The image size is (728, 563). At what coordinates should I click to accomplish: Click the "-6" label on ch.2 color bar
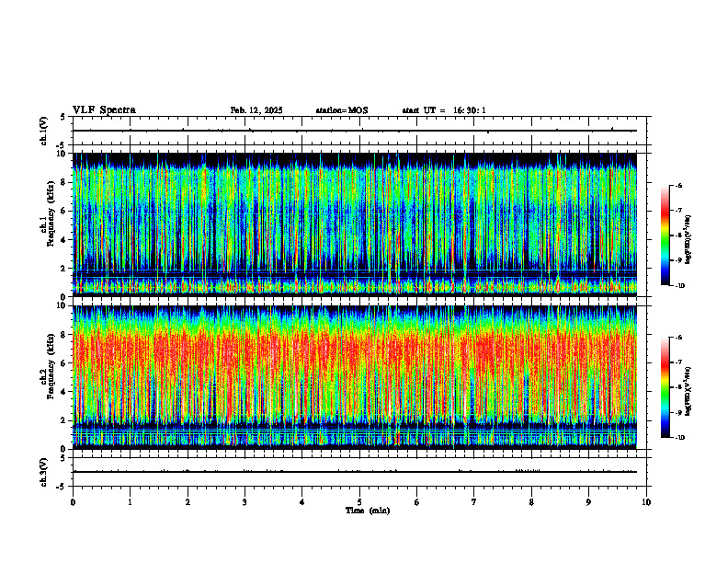[678, 338]
